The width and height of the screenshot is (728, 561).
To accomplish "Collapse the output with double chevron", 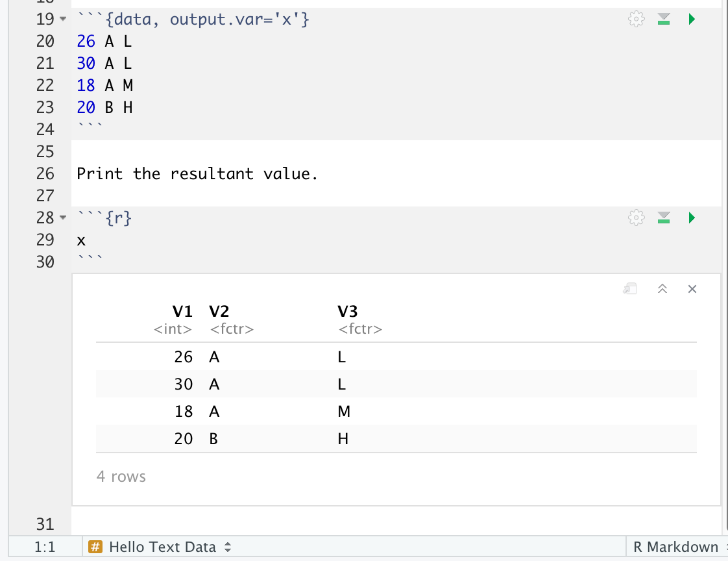I will point(662,288).
